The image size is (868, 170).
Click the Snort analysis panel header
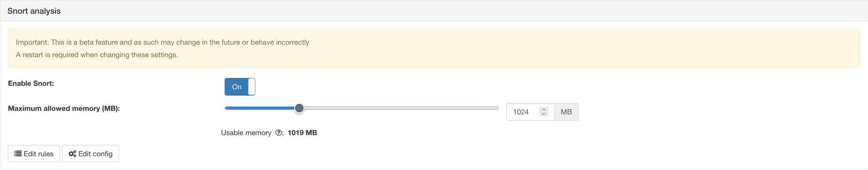click(434, 11)
